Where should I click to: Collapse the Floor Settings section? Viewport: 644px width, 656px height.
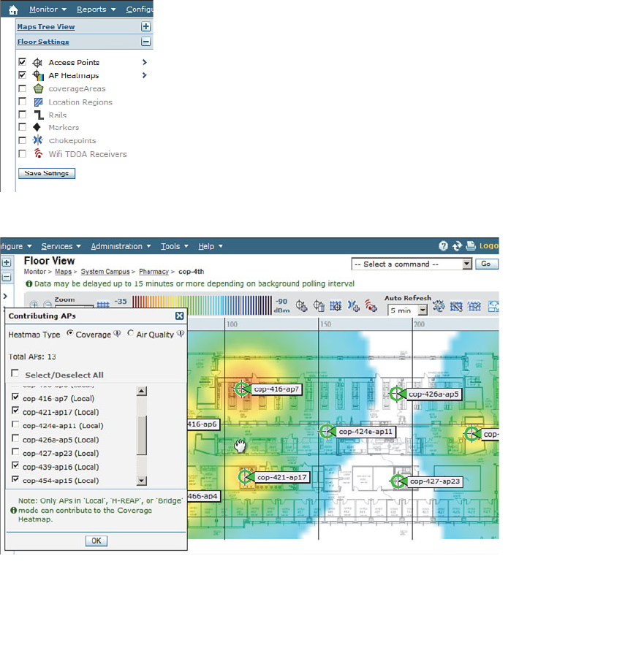pyautogui.click(x=145, y=42)
